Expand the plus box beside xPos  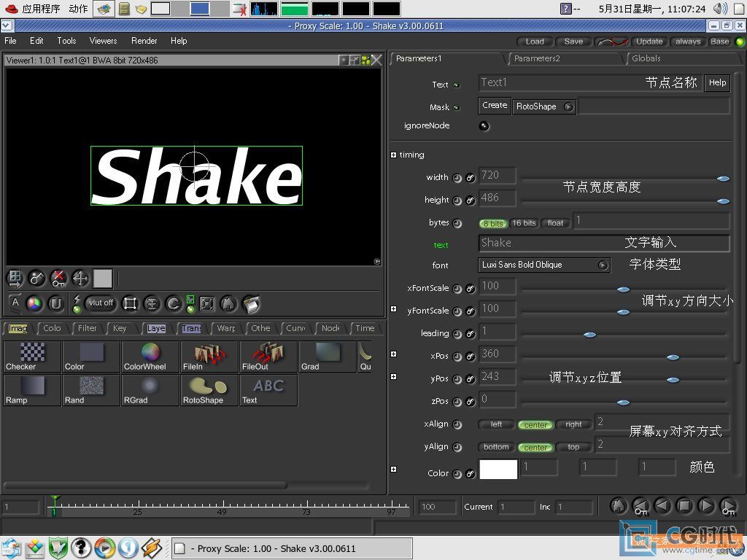393,354
